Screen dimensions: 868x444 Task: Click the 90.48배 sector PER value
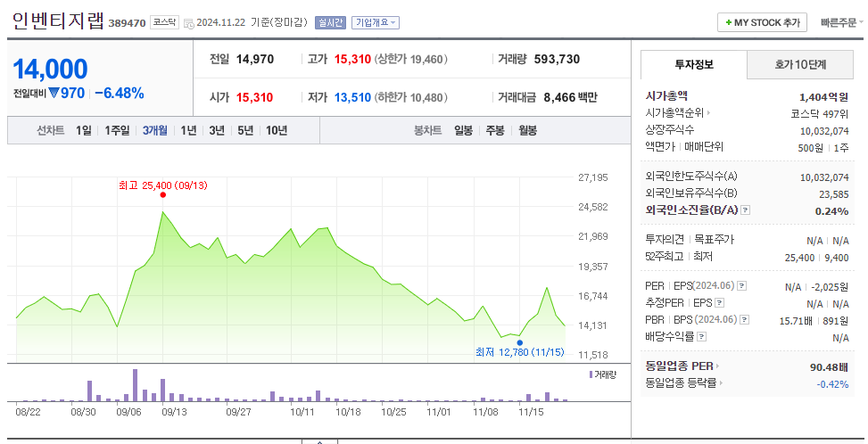coord(829,367)
